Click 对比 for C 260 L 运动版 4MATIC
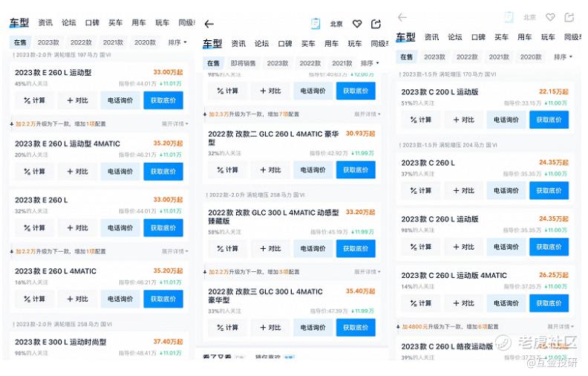Screen dimensions: 588x376 (463, 303)
